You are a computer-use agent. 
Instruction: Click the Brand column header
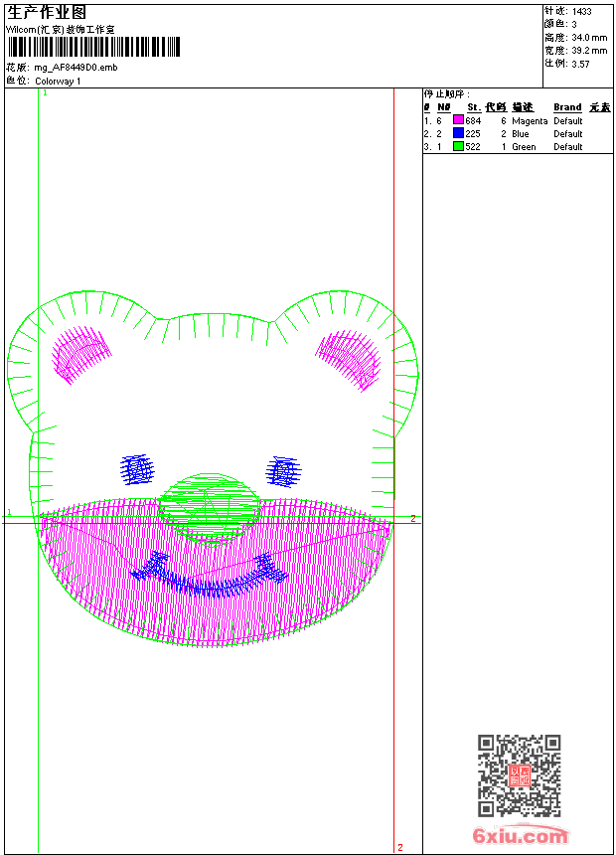click(567, 107)
